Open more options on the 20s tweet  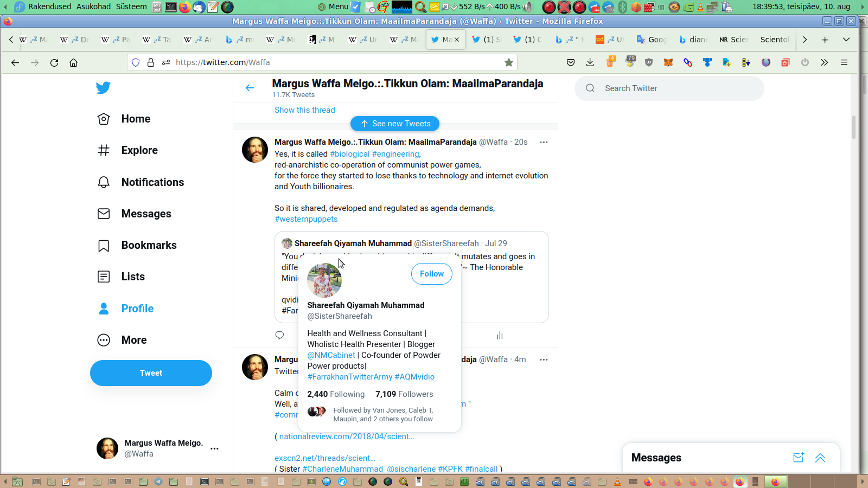[x=544, y=142]
